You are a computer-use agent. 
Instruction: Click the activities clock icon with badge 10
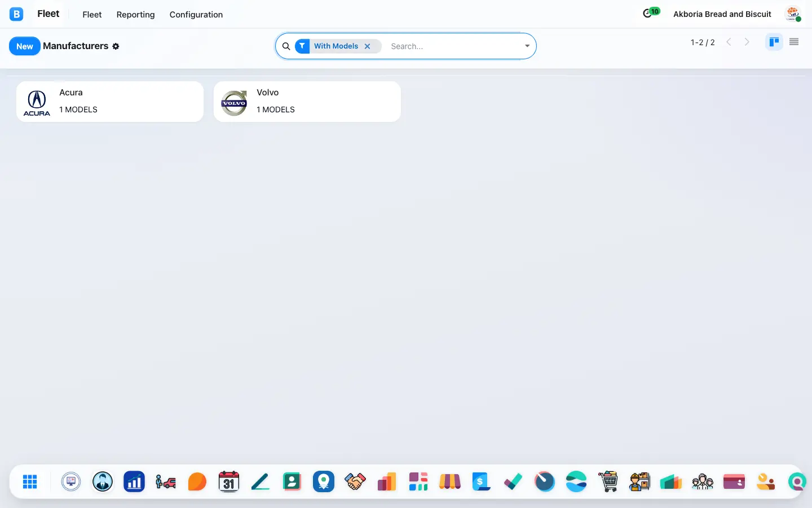click(x=651, y=12)
